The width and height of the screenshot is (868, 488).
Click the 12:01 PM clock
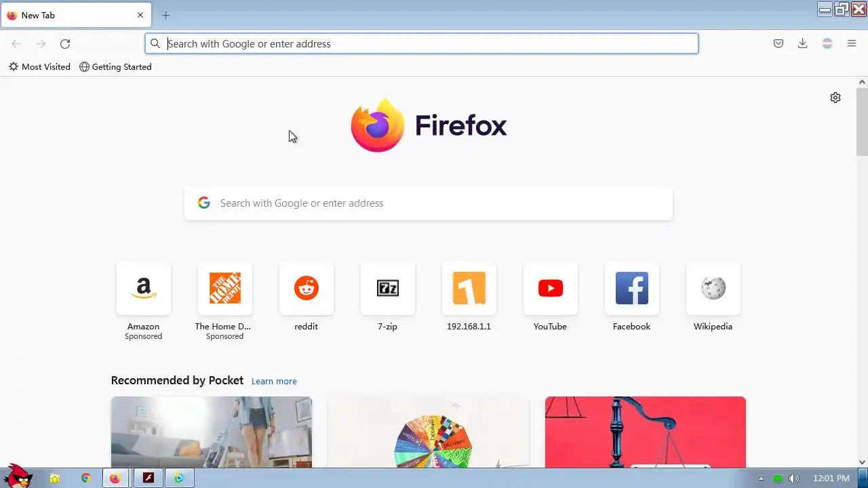point(831,479)
